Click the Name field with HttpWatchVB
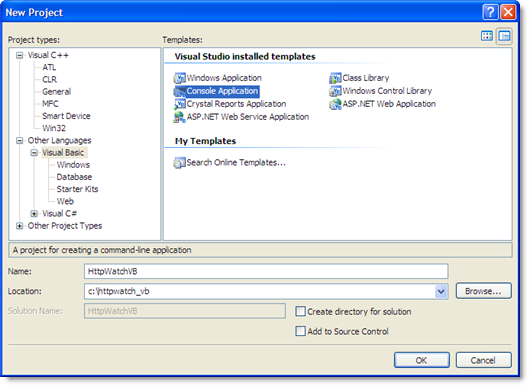529x386 pixels. click(x=266, y=272)
